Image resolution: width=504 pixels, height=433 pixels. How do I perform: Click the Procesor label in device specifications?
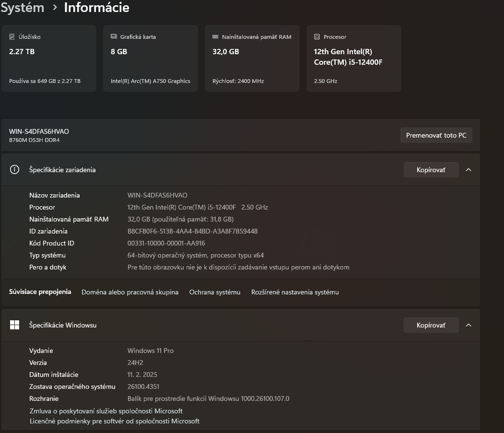42,207
